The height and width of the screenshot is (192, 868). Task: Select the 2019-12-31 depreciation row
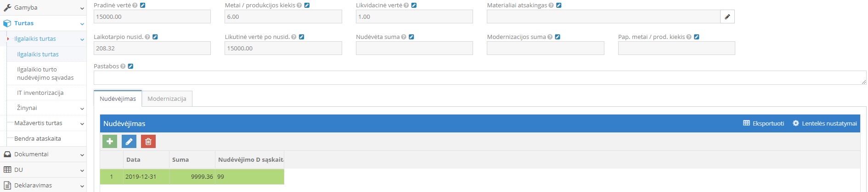[141, 177]
